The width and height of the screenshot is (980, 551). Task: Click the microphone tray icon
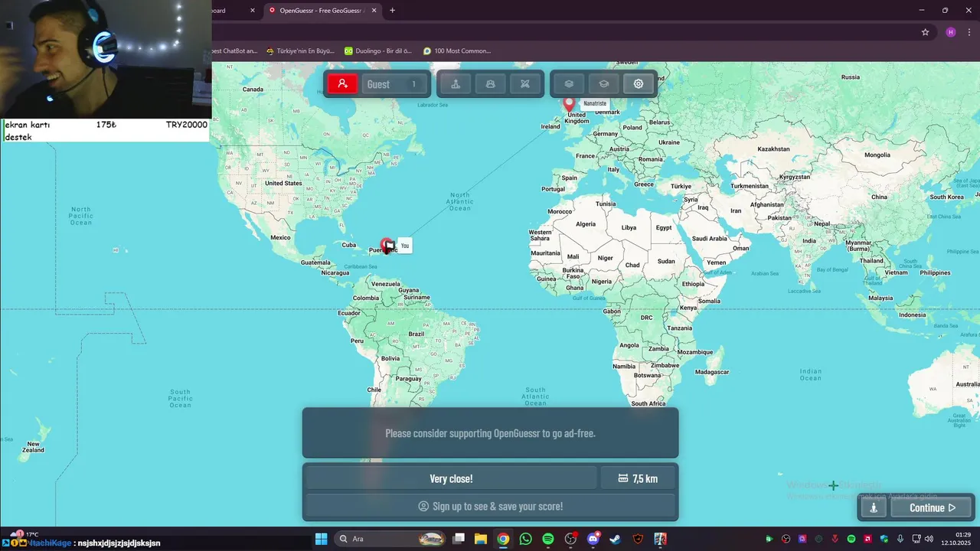(x=900, y=539)
